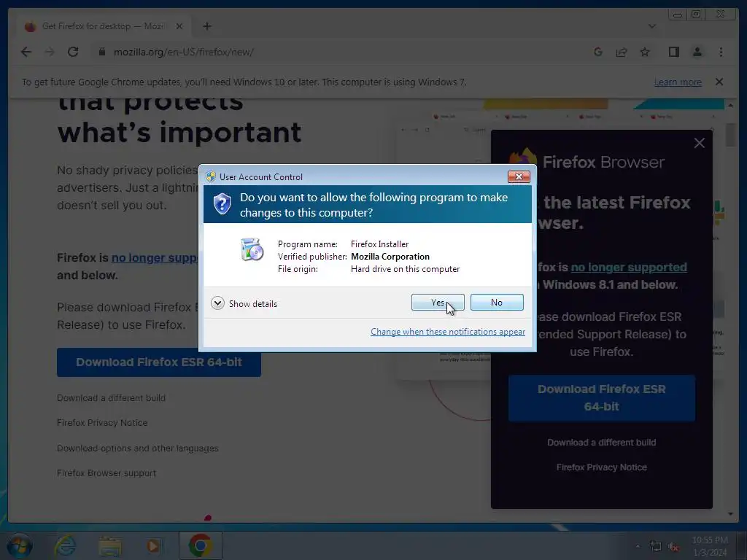
Task: Open no longer supported link on page
Action: [154, 257]
